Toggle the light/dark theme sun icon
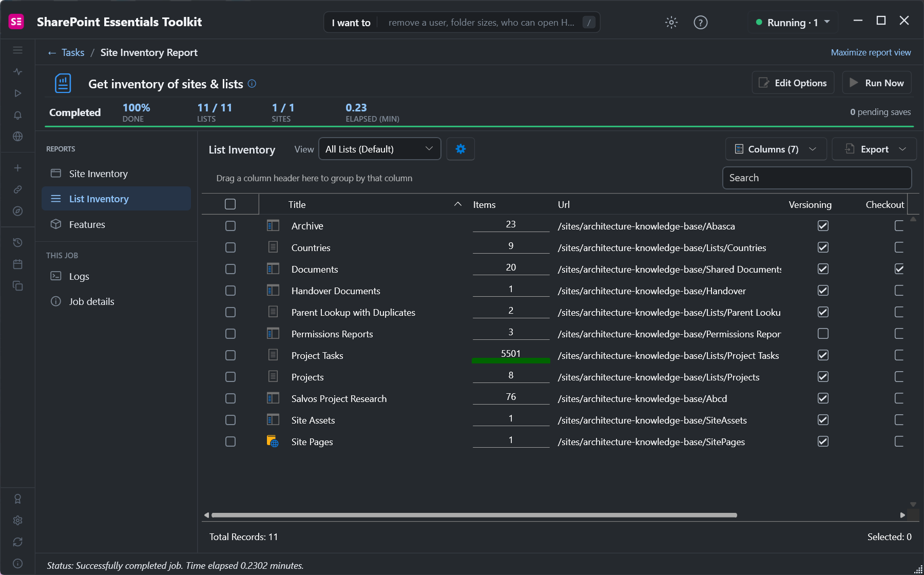Viewport: 924px width, 575px height. (x=671, y=23)
